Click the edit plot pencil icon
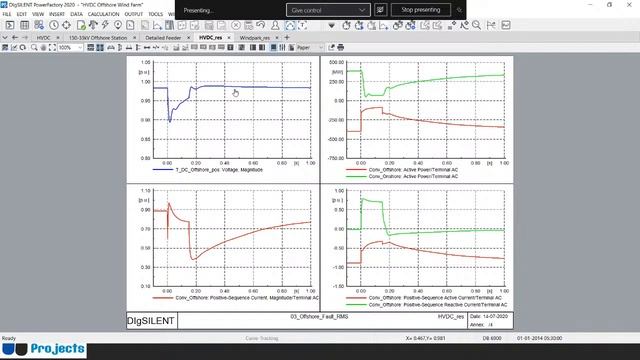Viewport: 640px width, 360px height. (14, 47)
